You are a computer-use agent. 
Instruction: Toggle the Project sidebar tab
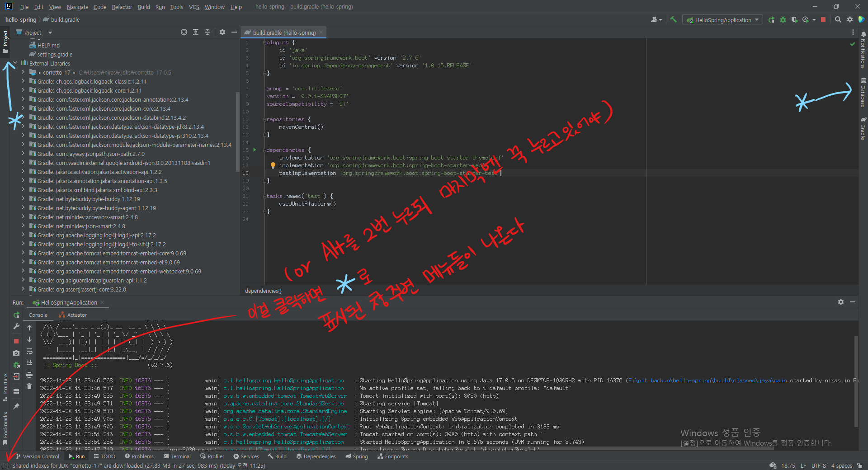[5, 42]
